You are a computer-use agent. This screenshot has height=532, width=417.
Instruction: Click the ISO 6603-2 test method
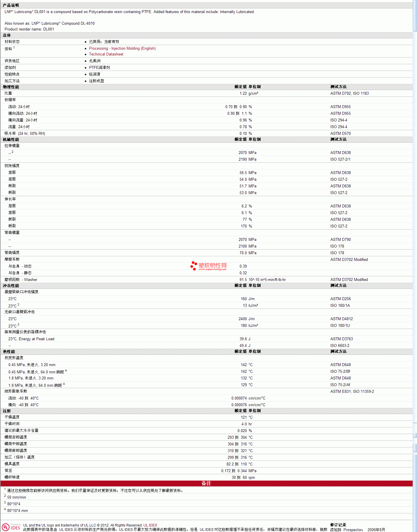[x=340, y=346]
